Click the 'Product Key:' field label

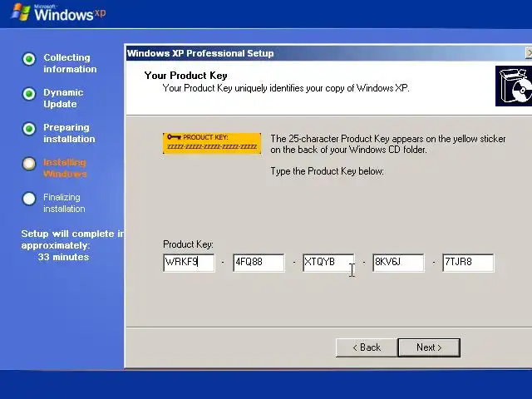click(188, 244)
